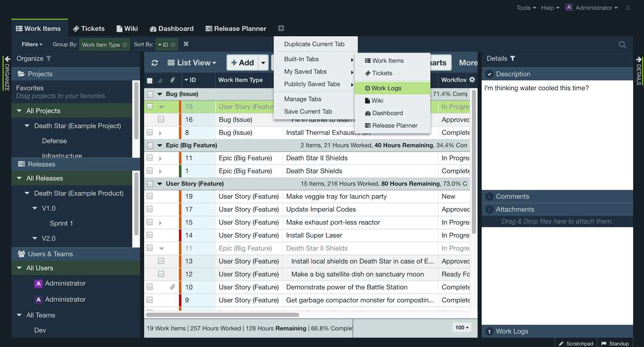This screenshot has height=347, width=644.
Task: Click the Add work item button
Action: click(242, 63)
